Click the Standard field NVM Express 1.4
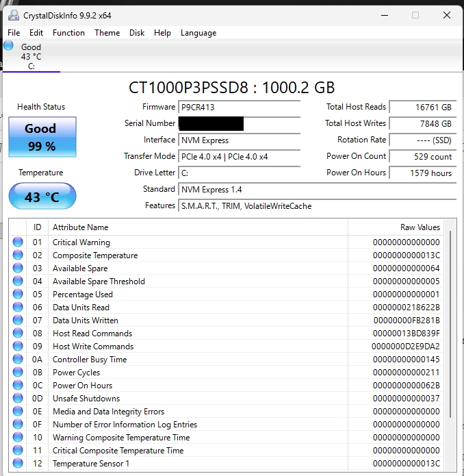 pyautogui.click(x=318, y=190)
